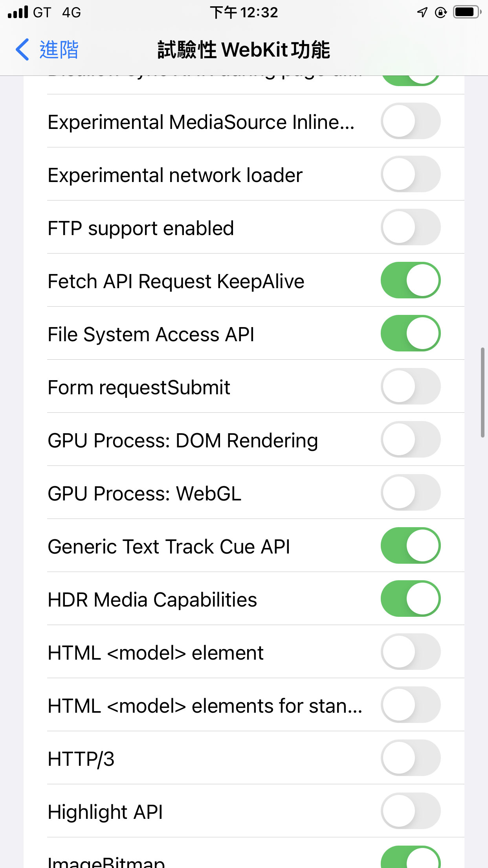
Task: Tap the cellular signal strength icon
Action: (x=18, y=12)
